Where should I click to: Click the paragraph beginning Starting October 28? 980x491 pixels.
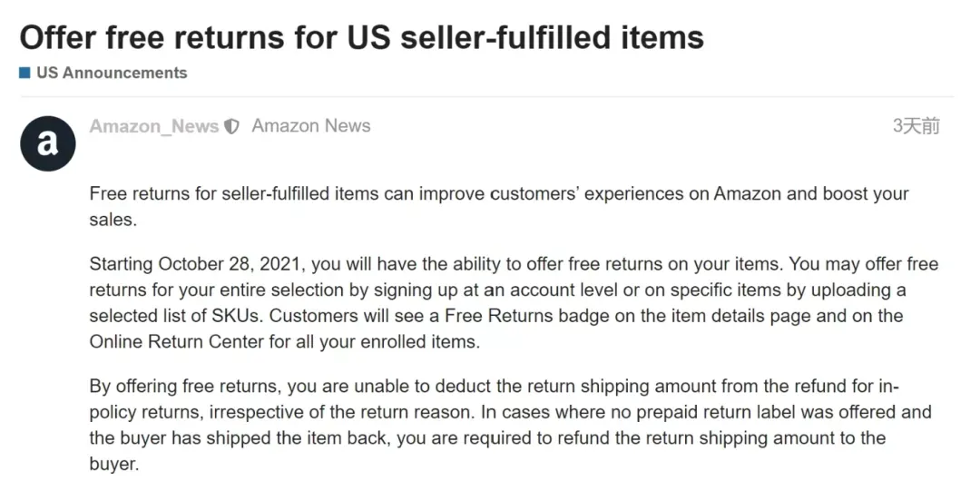(x=514, y=303)
